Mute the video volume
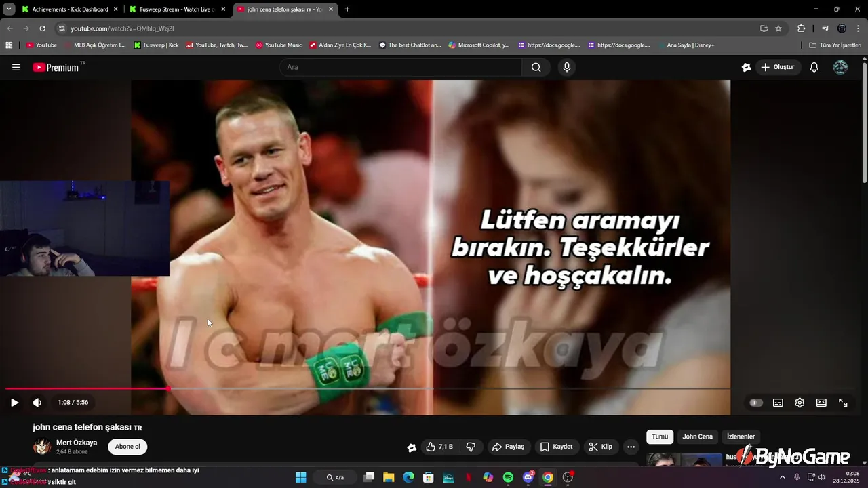This screenshot has height=488, width=868. pos(37,403)
